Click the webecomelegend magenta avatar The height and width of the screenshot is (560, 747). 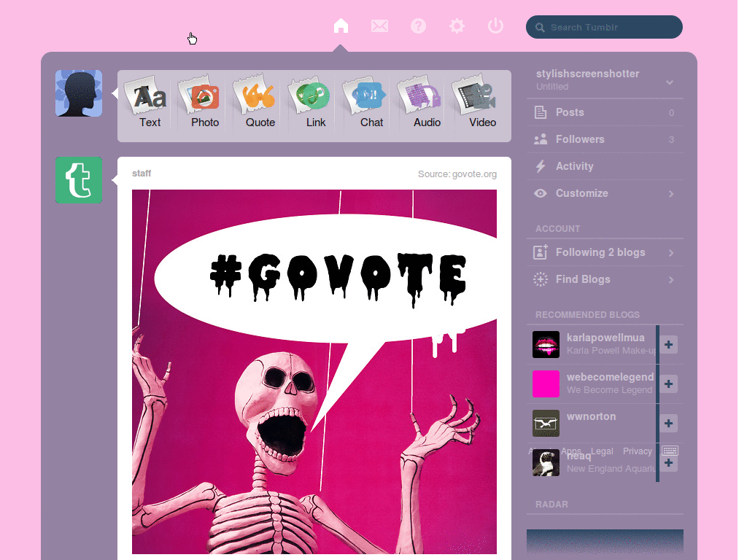coord(546,384)
